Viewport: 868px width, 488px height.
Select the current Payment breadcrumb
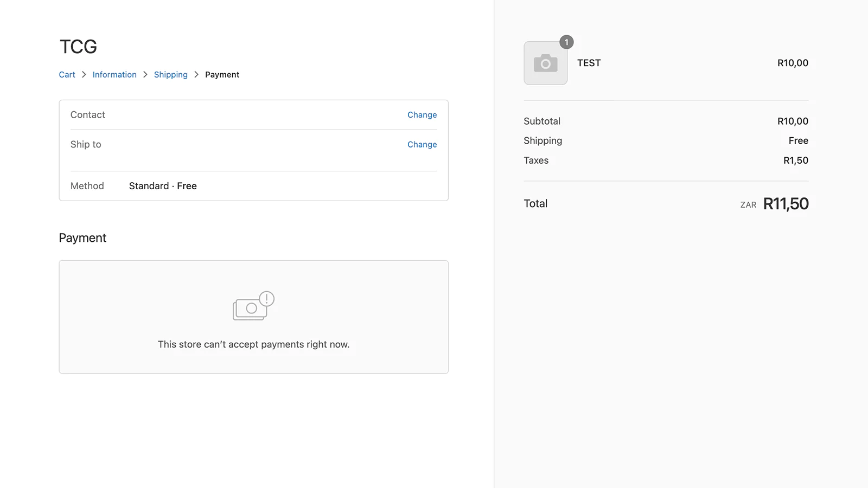222,75
